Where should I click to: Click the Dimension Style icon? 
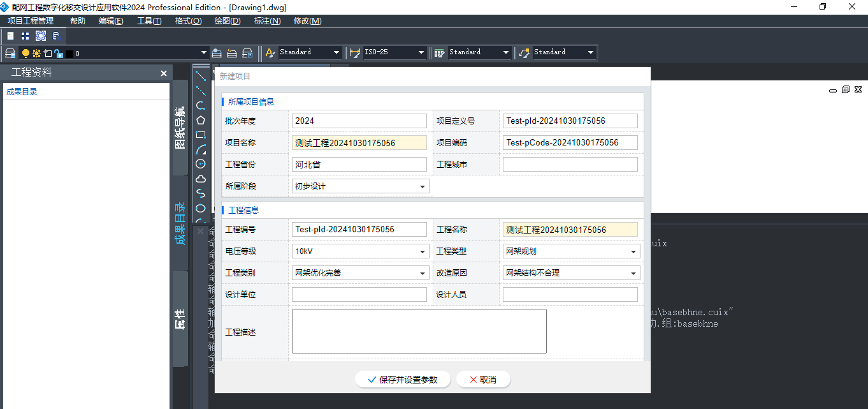click(x=355, y=53)
